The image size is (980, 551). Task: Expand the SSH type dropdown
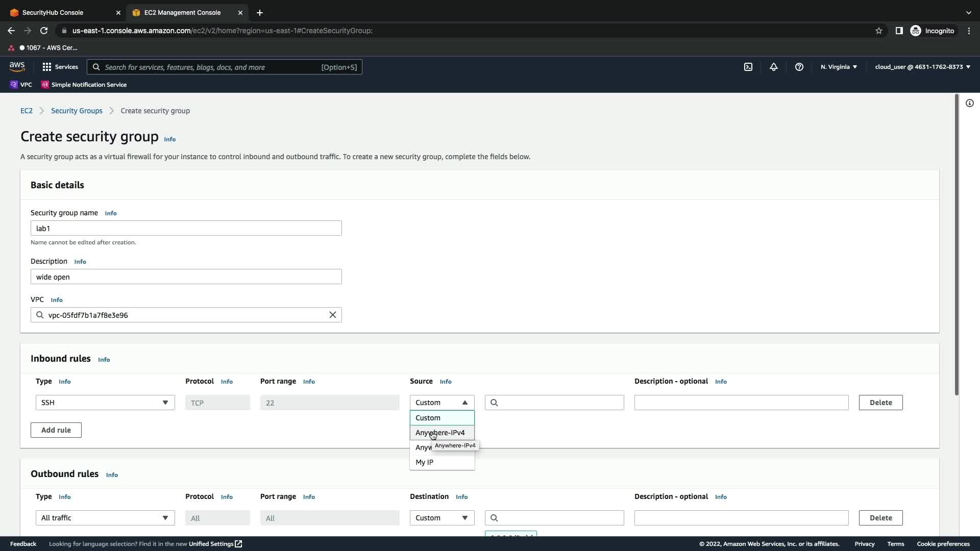click(x=105, y=403)
